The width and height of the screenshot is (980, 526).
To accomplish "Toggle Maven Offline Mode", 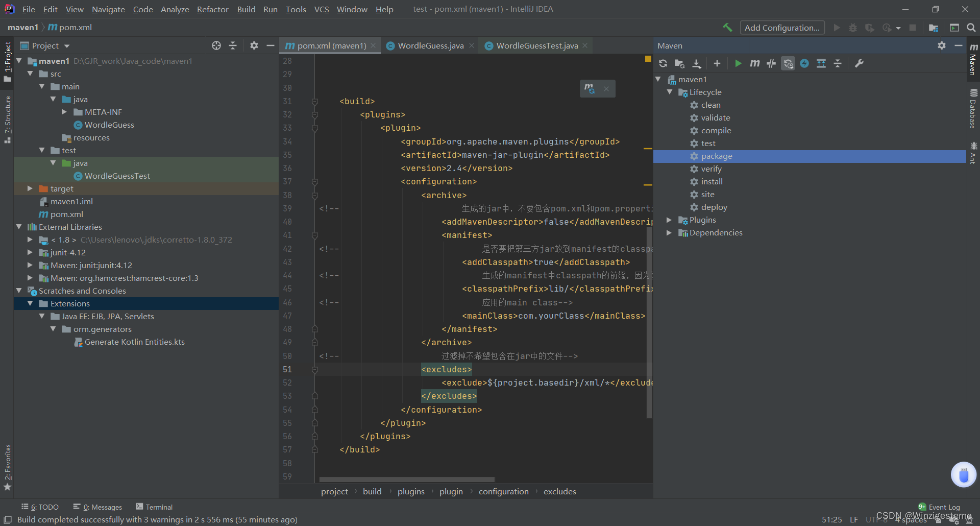I will click(x=771, y=63).
